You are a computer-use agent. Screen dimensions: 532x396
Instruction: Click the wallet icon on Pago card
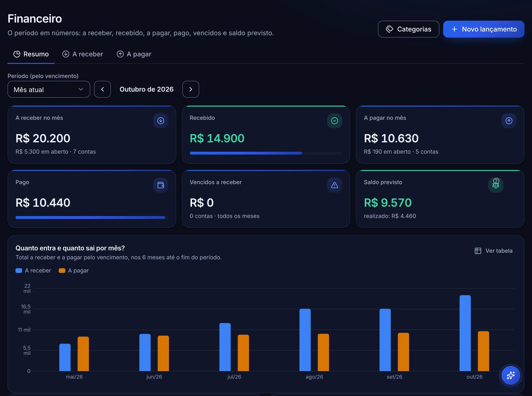pyautogui.click(x=161, y=185)
